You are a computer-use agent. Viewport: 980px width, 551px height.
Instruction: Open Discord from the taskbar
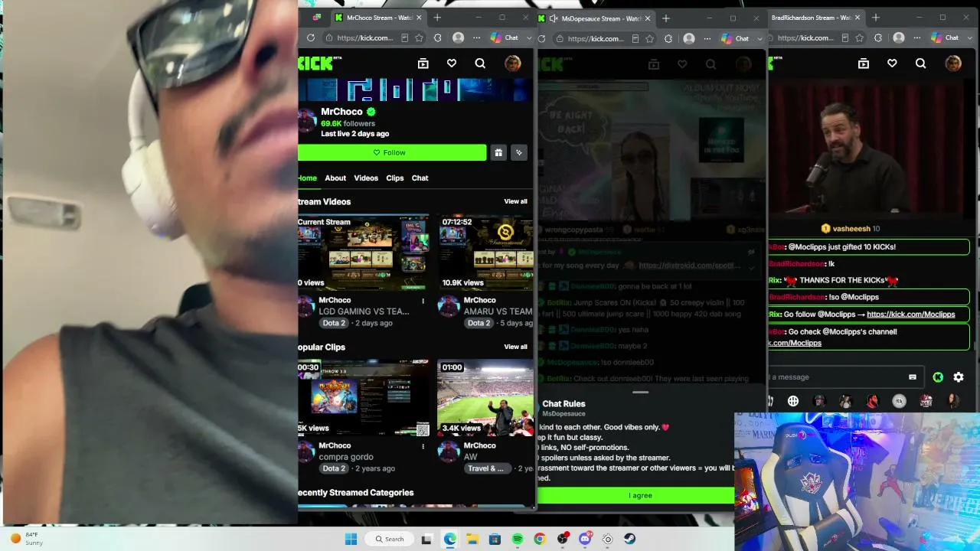coord(586,539)
